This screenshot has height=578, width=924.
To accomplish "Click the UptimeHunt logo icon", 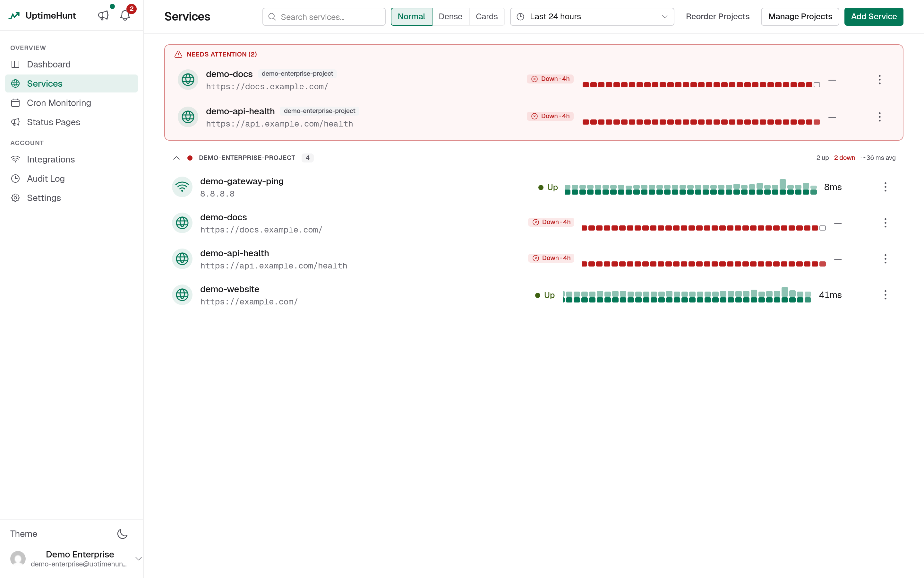I will click(x=14, y=16).
